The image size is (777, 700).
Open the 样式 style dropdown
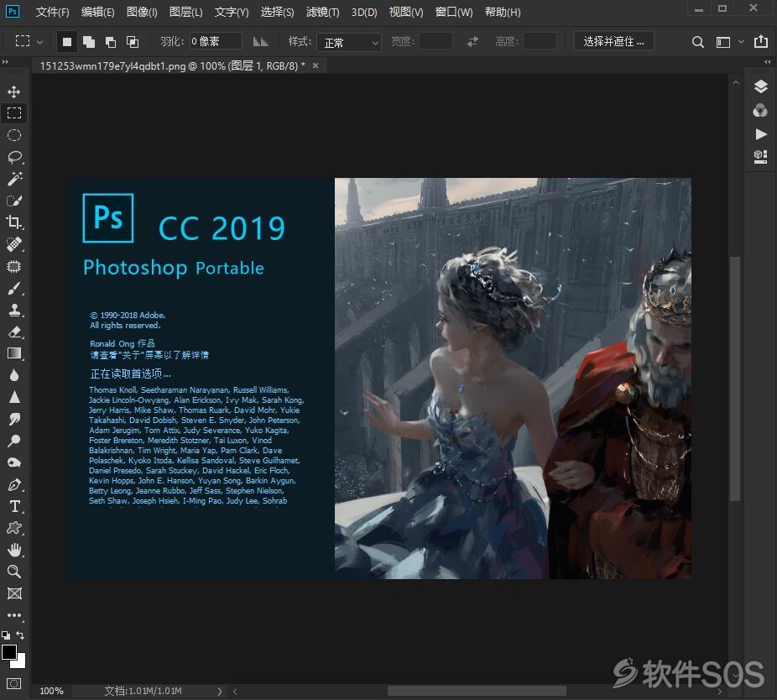(x=349, y=43)
